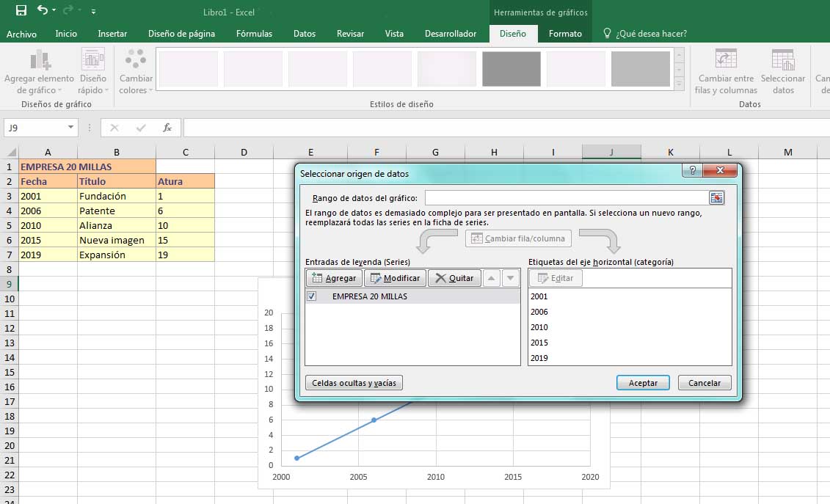Save the workbook from the Quick Access Toolbar
Viewport: 830px width, 504px height.
pos(20,10)
